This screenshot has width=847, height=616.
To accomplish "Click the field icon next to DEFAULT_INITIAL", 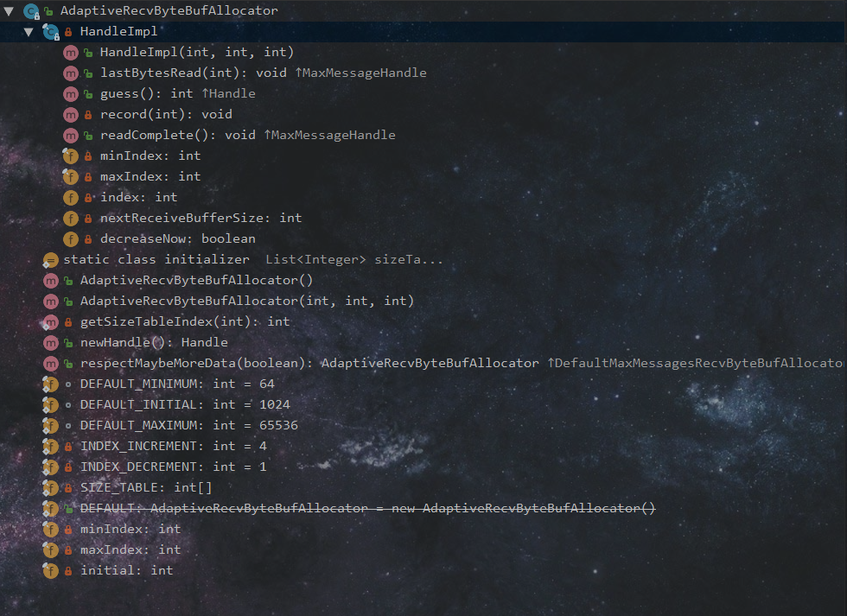I will click(51, 405).
